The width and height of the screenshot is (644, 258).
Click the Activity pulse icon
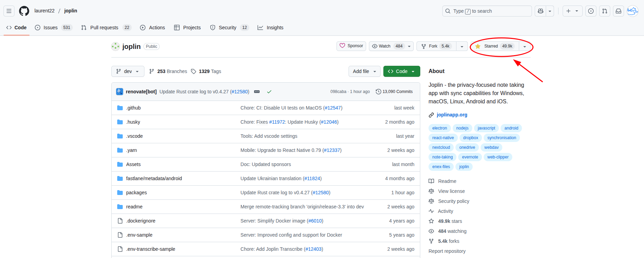(x=431, y=211)
